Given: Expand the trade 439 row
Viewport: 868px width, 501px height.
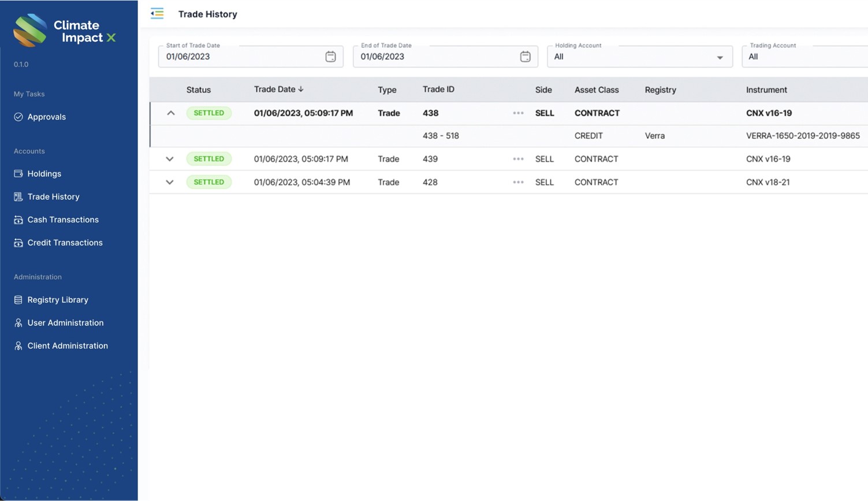Looking at the screenshot, I should pyautogui.click(x=169, y=159).
